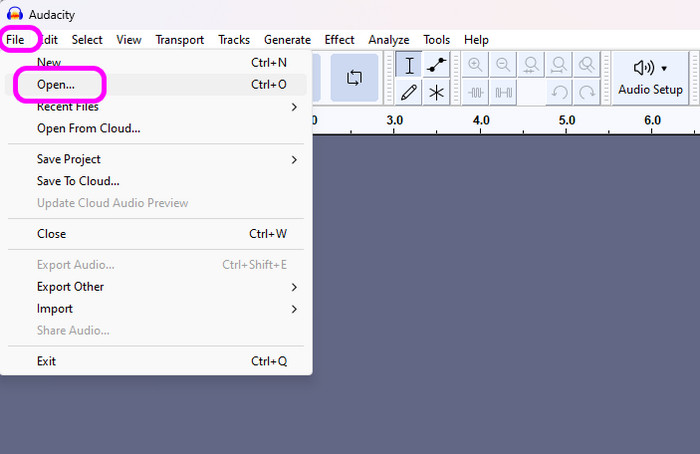The height and width of the screenshot is (454, 700).
Task: Click the 6.0 mark on timeline ruler
Action: 652,120
